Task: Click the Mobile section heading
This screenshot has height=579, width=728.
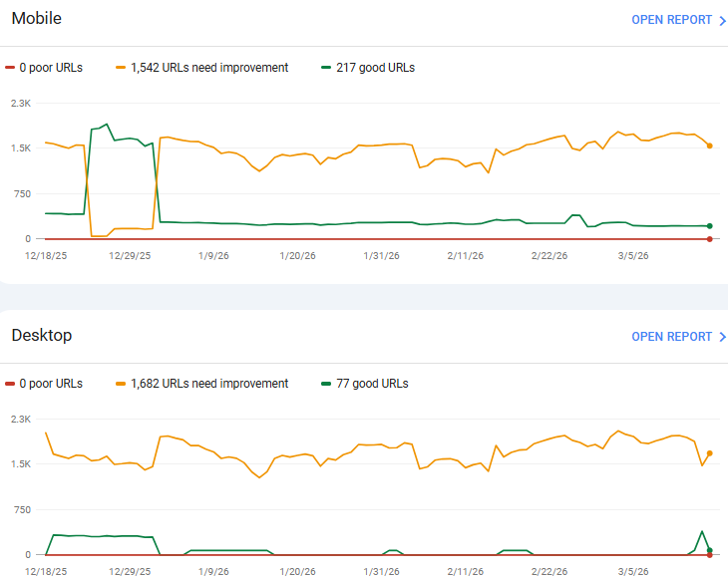Action: tap(36, 19)
